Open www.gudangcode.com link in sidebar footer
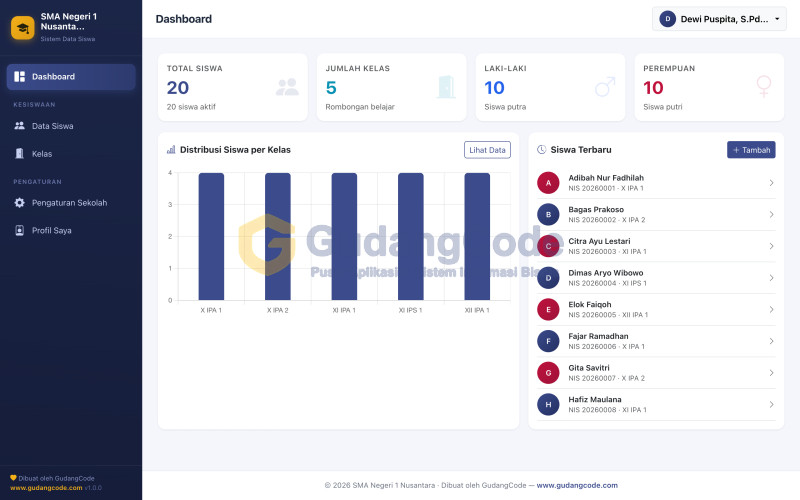Viewport: 800px width, 500px height. pyautogui.click(x=46, y=488)
